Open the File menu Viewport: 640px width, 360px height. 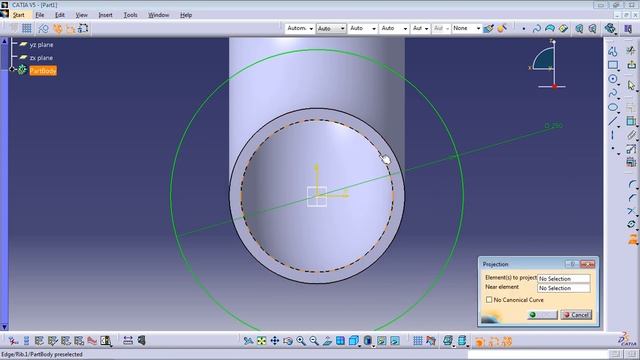point(40,15)
